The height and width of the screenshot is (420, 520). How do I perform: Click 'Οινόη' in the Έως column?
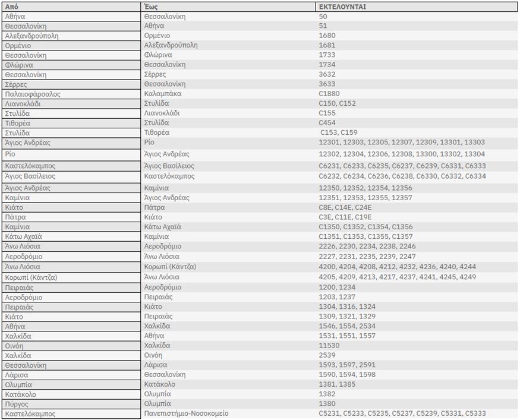pos(153,355)
